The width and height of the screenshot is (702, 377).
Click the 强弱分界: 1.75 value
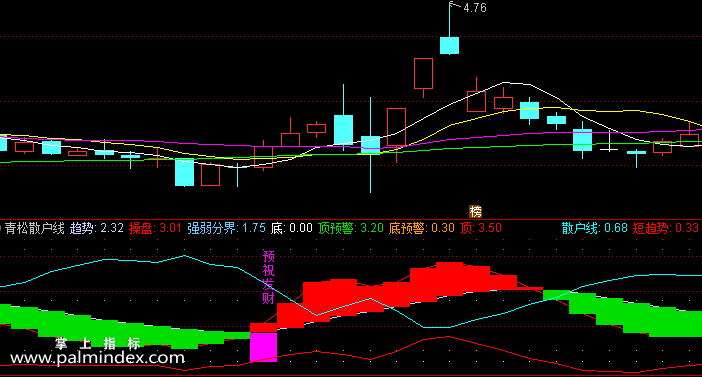227,228
